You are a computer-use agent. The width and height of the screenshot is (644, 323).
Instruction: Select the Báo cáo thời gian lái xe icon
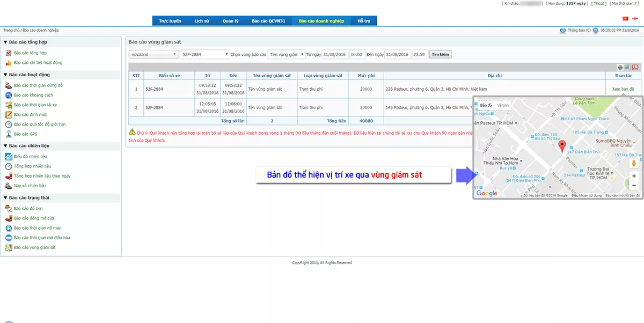(9, 105)
